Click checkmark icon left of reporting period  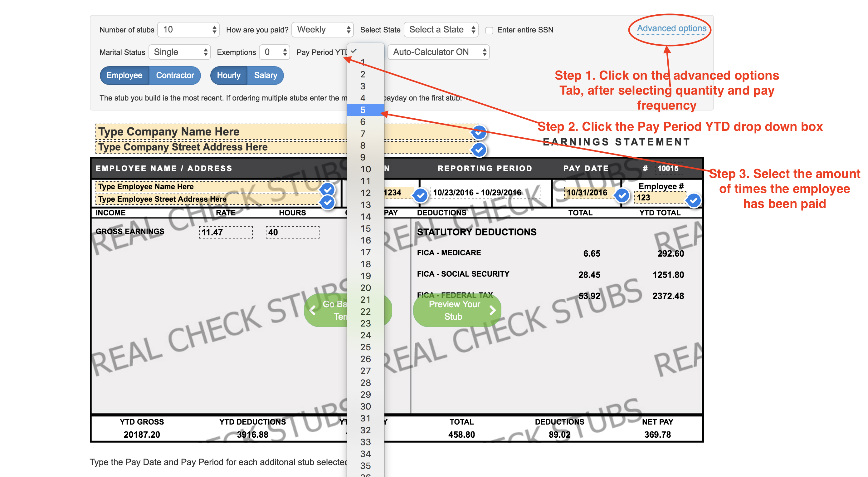click(x=420, y=195)
